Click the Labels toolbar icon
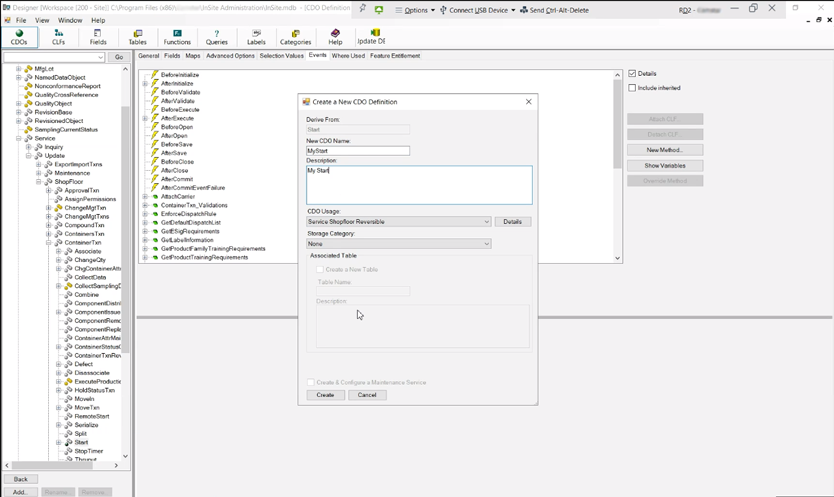 pyautogui.click(x=256, y=37)
